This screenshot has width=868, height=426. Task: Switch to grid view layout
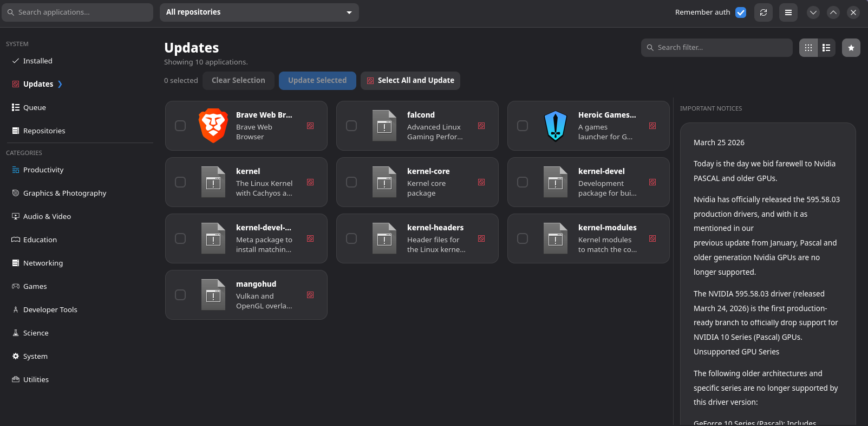tap(808, 48)
